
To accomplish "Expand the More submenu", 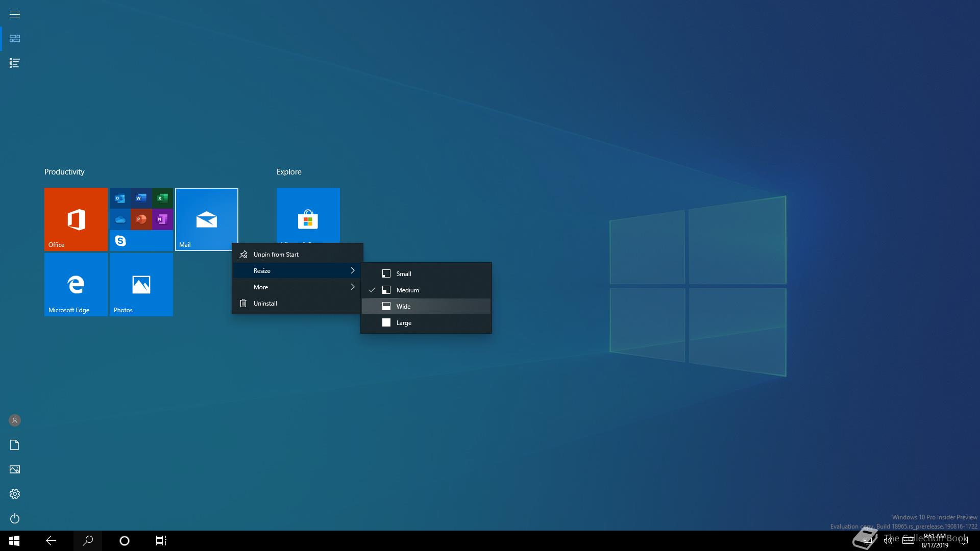I will tap(298, 287).
